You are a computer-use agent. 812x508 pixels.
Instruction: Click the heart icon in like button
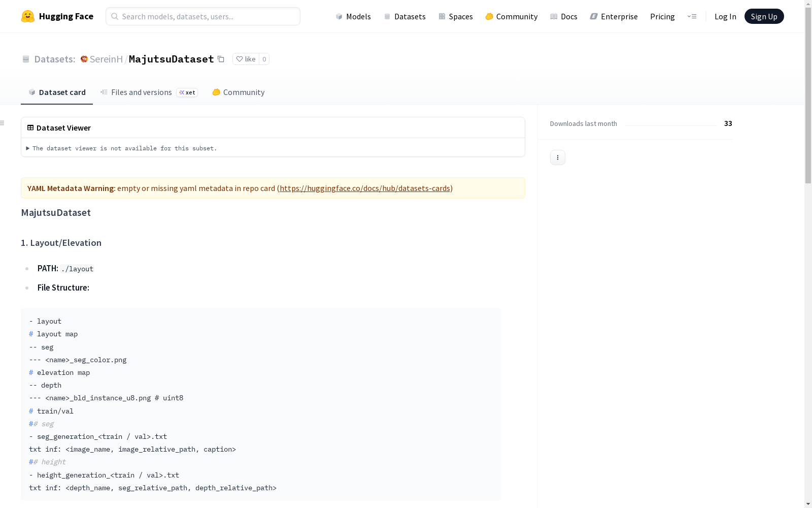pos(240,59)
